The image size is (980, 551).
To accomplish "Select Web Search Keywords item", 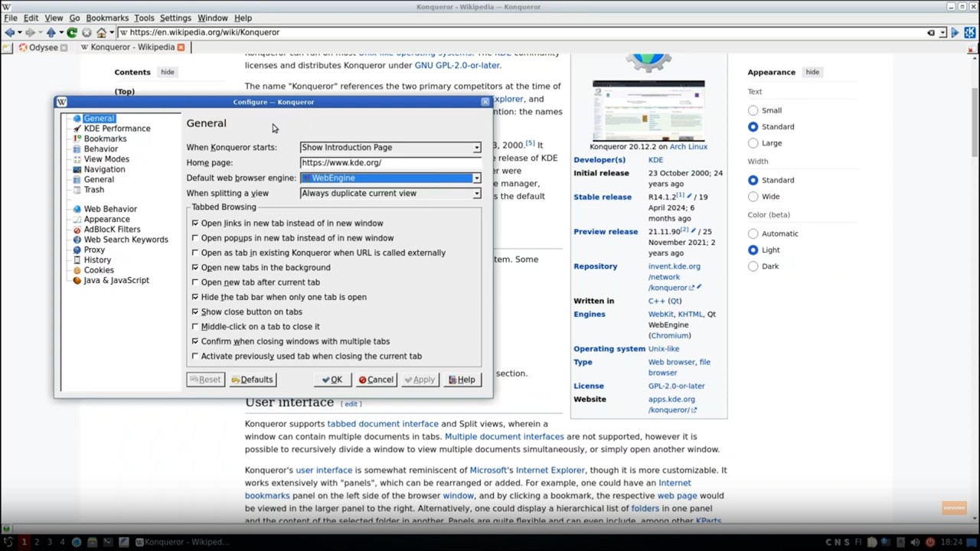I will (126, 240).
